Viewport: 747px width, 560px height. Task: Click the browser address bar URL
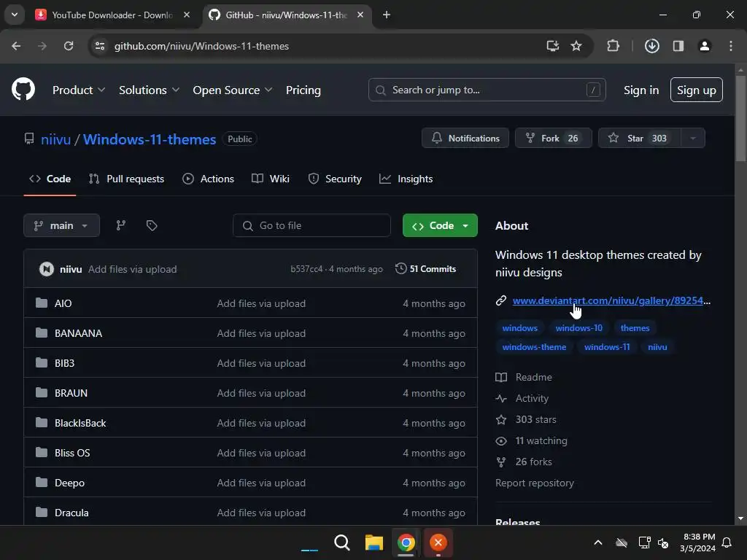point(201,46)
